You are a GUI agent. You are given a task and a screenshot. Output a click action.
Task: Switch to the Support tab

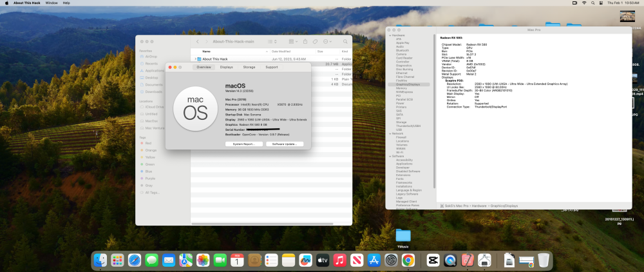coord(272,67)
